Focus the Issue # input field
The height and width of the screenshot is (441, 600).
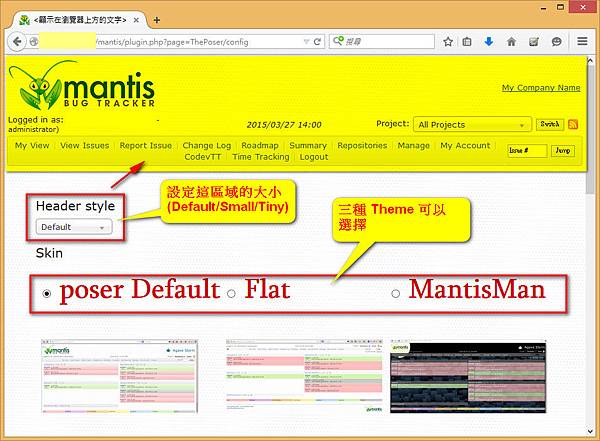tap(527, 150)
